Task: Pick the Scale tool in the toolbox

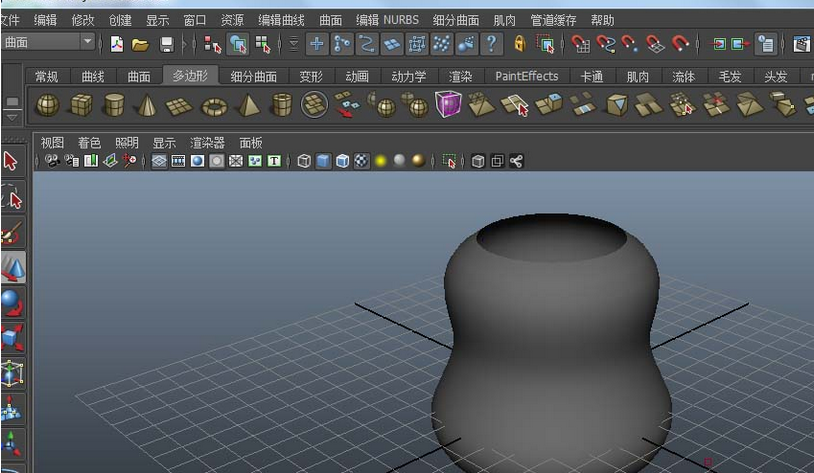Action: point(12,337)
